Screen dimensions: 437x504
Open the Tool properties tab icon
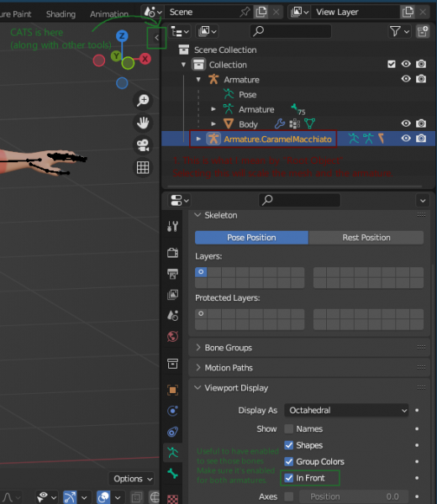(x=172, y=226)
